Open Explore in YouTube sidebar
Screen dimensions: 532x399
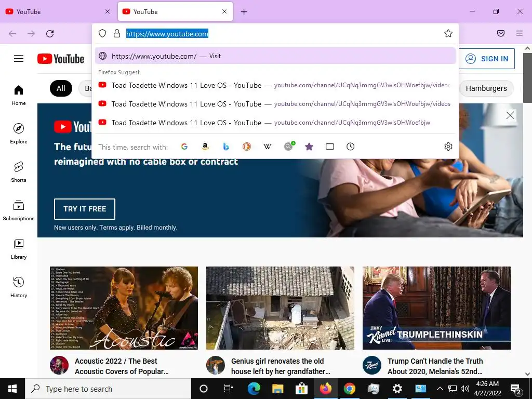pyautogui.click(x=19, y=134)
